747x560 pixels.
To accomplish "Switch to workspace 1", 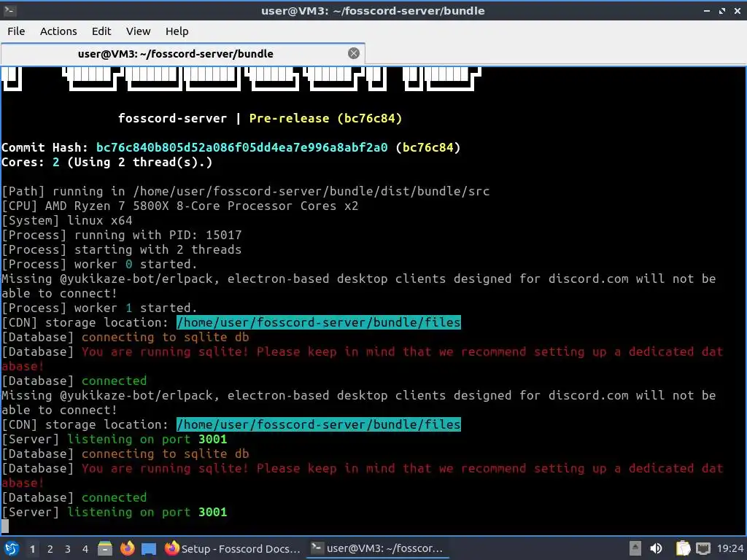I will tap(32, 549).
